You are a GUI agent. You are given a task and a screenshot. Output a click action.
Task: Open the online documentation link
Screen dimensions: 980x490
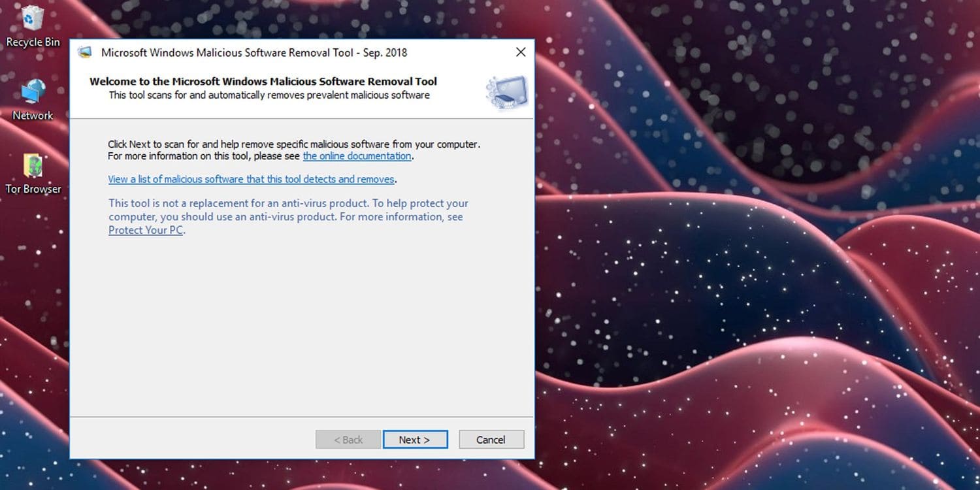click(x=357, y=156)
